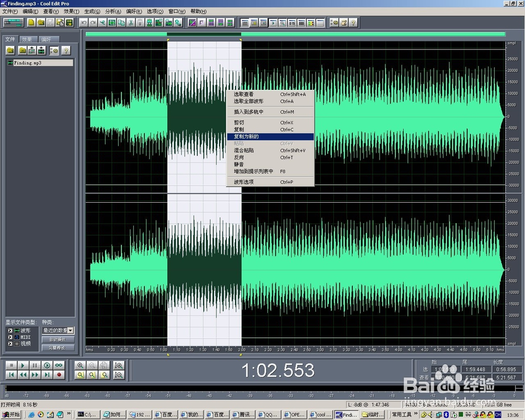Jump to the beginning of the file

tap(11, 375)
